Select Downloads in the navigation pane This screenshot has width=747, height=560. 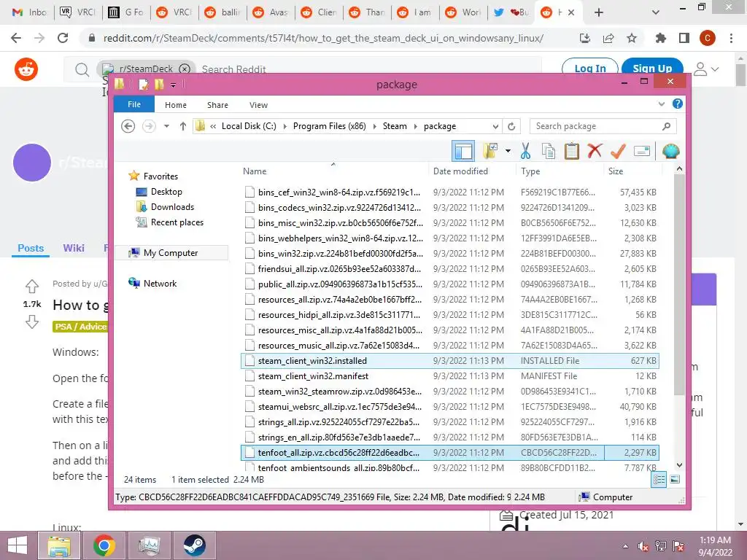pyautogui.click(x=172, y=206)
